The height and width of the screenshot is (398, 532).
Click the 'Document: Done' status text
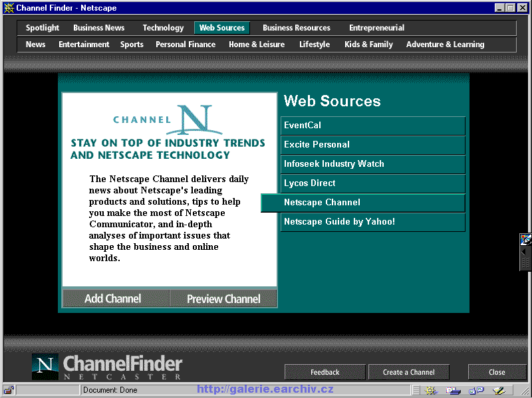110,390
